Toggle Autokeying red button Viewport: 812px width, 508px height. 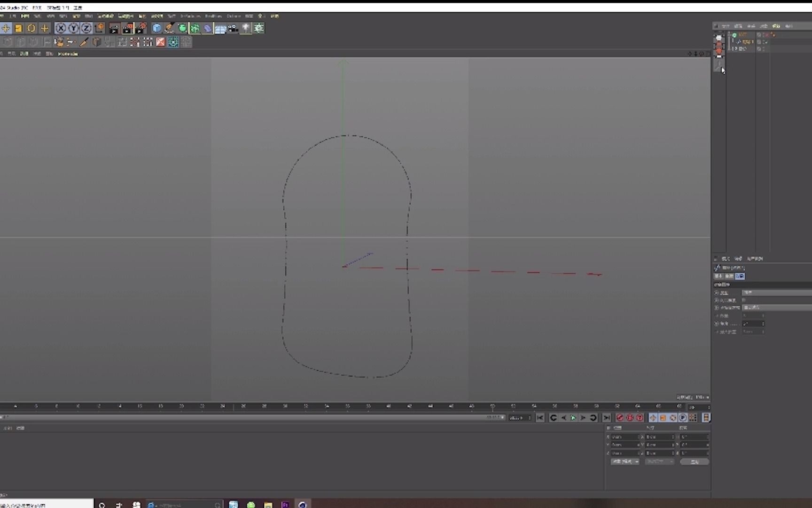coord(630,418)
